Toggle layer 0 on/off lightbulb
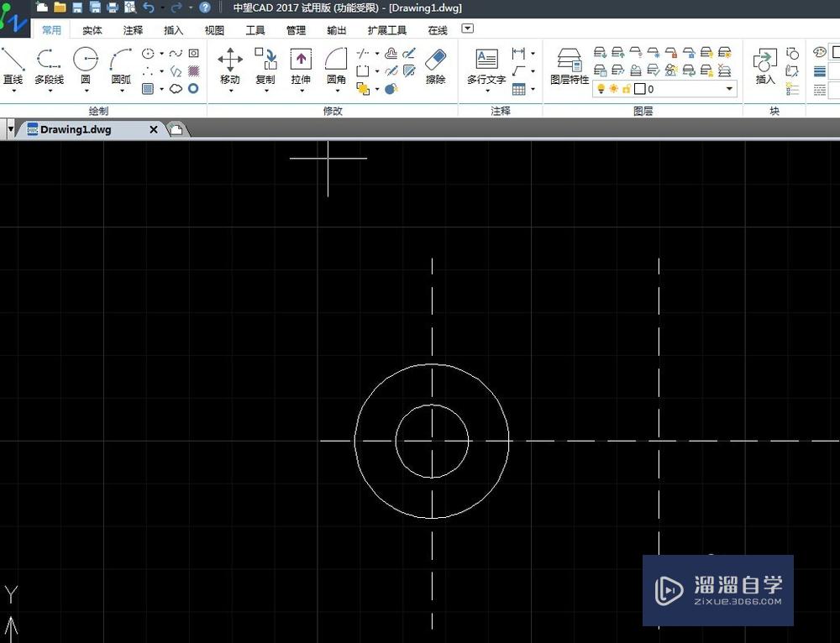Image resolution: width=840 pixels, height=643 pixels. pyautogui.click(x=601, y=89)
